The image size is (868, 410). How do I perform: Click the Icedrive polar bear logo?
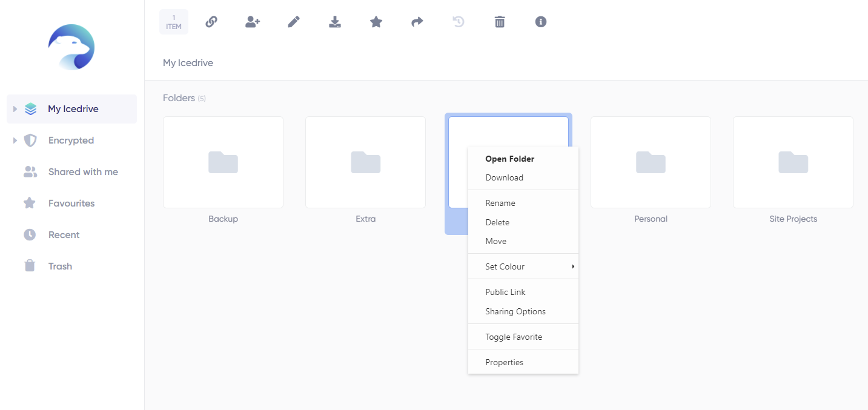pos(71,47)
